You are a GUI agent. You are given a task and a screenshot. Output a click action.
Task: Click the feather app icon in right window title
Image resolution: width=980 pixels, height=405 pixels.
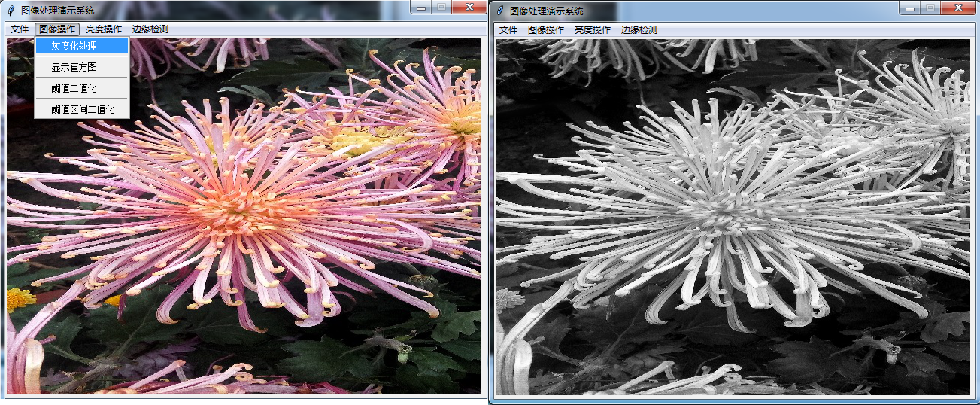click(500, 11)
